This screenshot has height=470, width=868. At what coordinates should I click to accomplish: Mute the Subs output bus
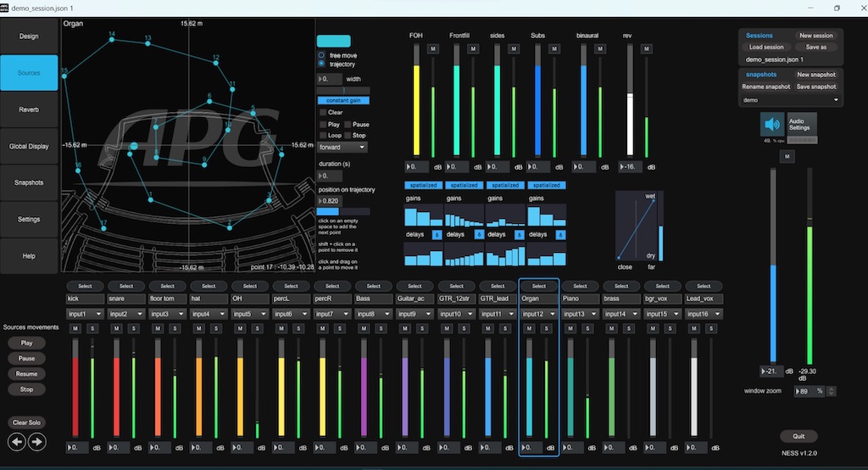[555, 49]
